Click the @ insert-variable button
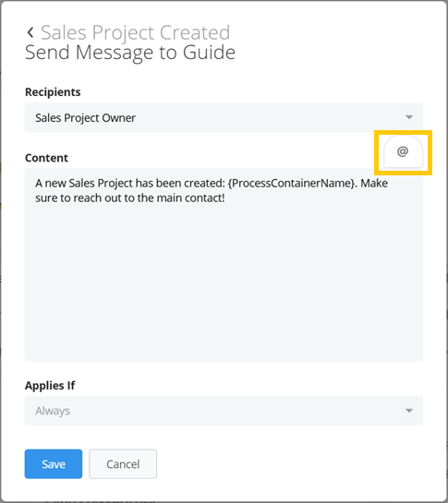Viewport: 448px width, 503px height. [403, 151]
